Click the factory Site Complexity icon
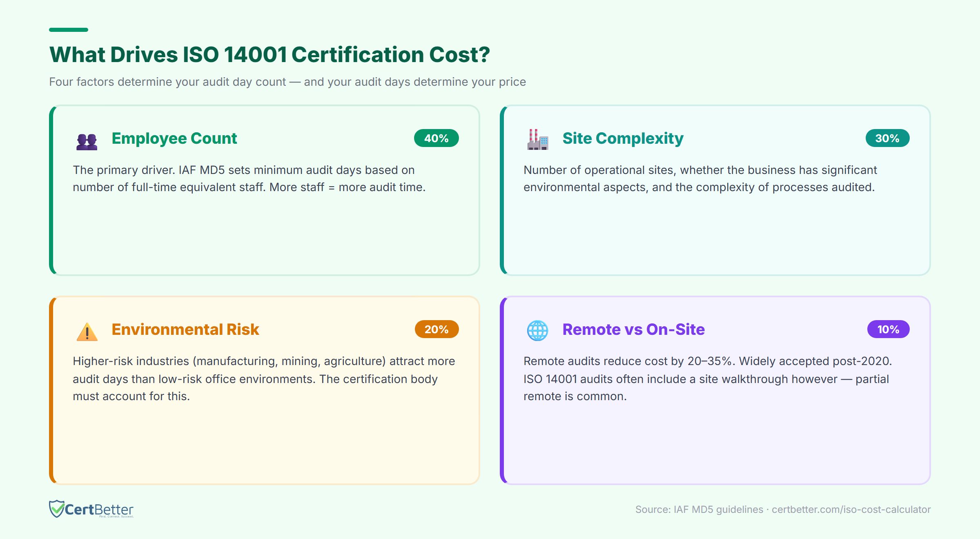 pyautogui.click(x=538, y=140)
